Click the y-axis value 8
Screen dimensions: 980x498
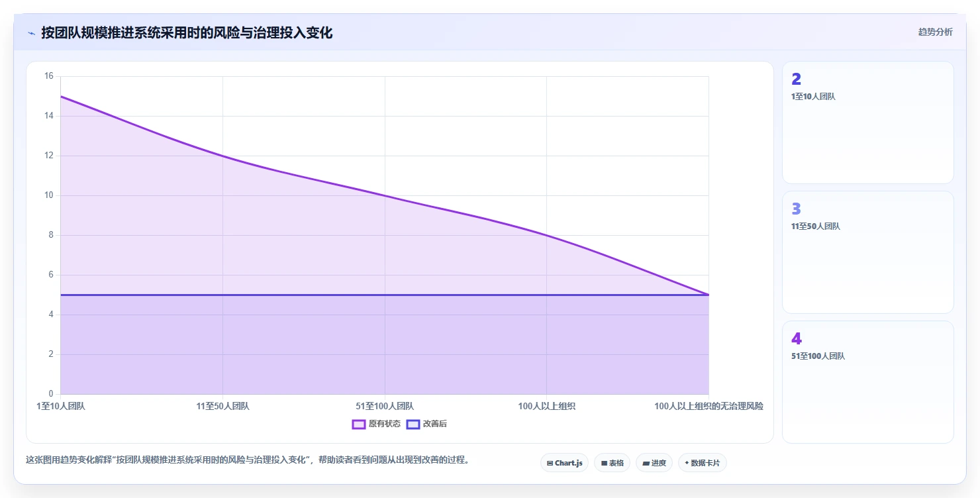[x=51, y=235]
